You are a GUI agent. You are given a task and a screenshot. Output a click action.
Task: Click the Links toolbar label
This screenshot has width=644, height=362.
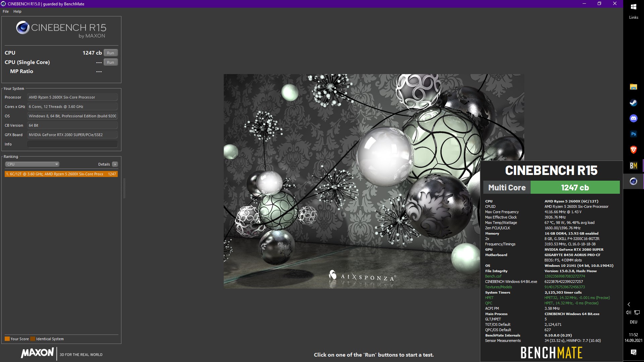pyautogui.click(x=634, y=17)
